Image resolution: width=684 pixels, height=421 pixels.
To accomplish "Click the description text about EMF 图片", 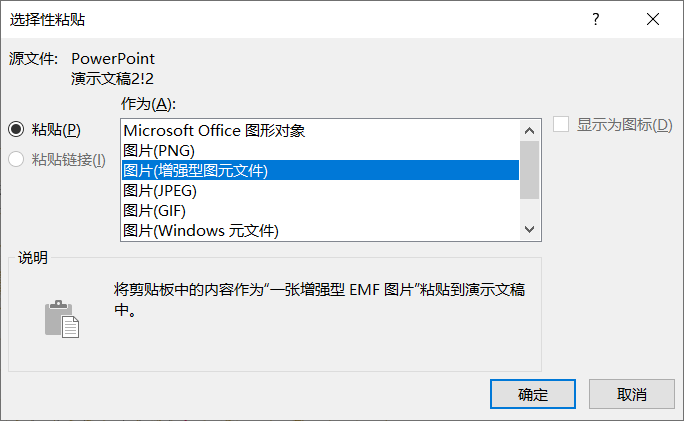I will (x=319, y=299).
